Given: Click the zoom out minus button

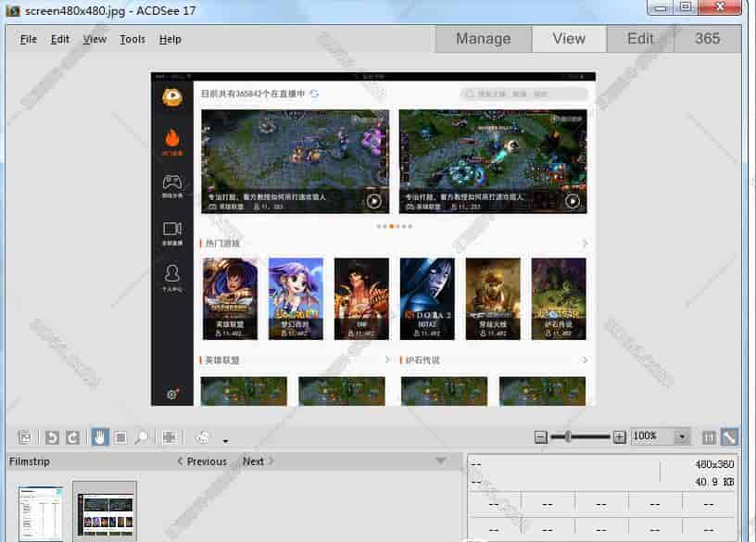Looking at the screenshot, I should pos(541,437).
